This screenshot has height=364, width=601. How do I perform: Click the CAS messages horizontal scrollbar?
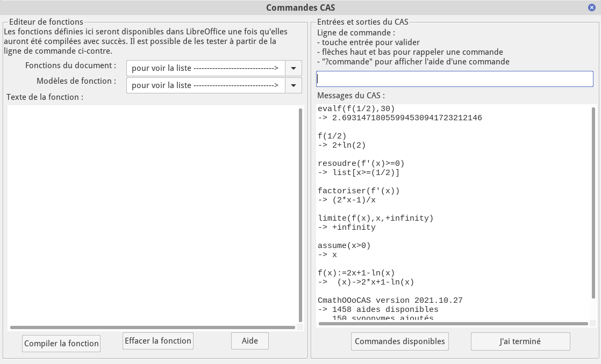[x=453, y=324]
